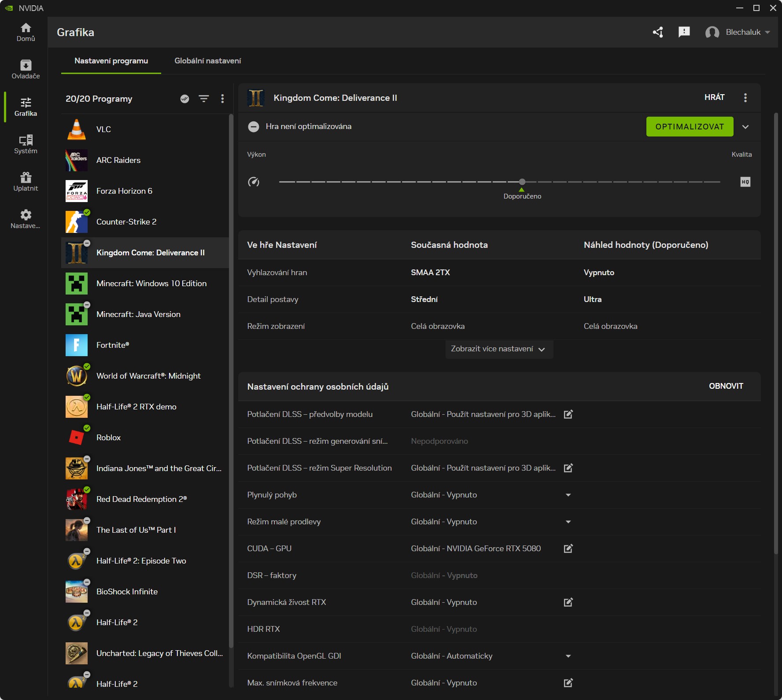This screenshot has height=700, width=782.
Task: Select Minecraft: Windows 10 Edition
Action: click(145, 284)
